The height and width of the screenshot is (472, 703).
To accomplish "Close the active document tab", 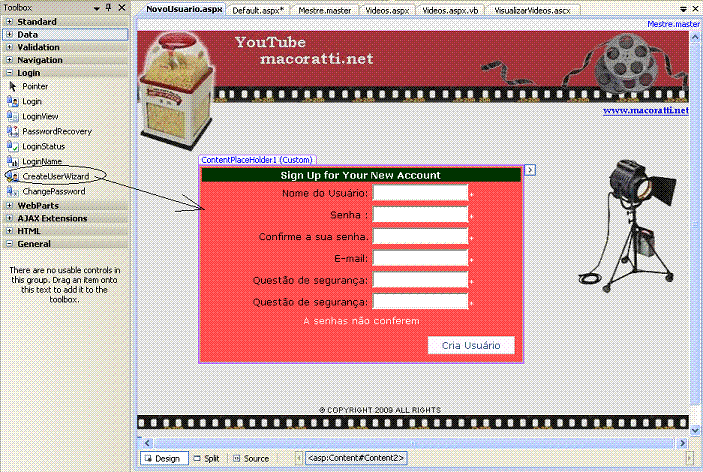I will pos(695,9).
